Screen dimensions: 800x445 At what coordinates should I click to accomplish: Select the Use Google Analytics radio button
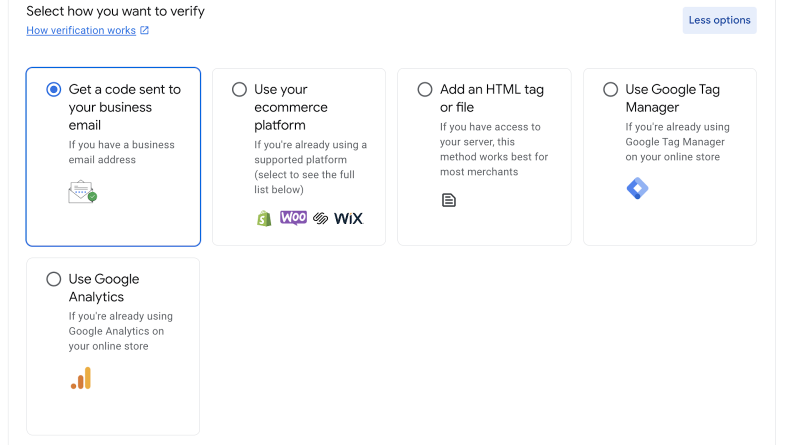point(54,279)
